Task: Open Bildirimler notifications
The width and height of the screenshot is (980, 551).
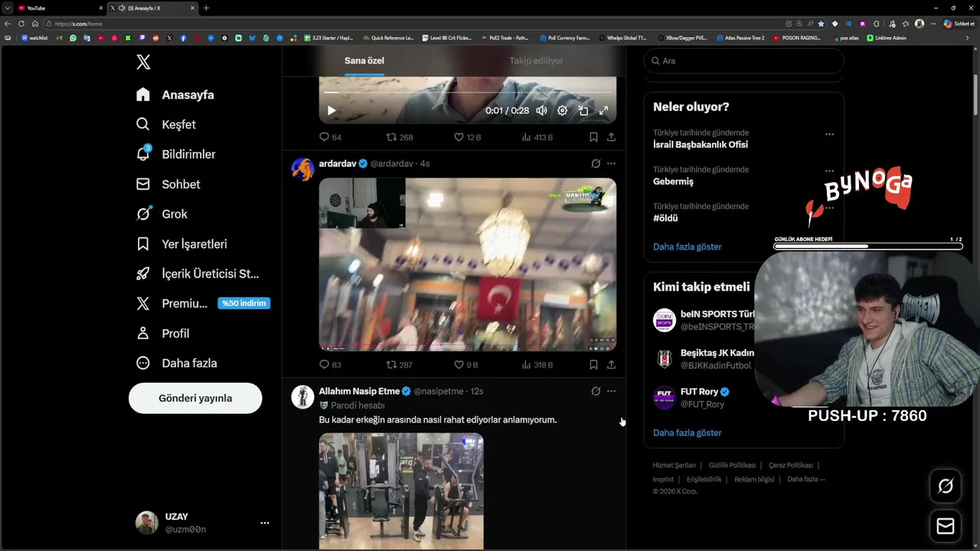Action: coord(175,155)
